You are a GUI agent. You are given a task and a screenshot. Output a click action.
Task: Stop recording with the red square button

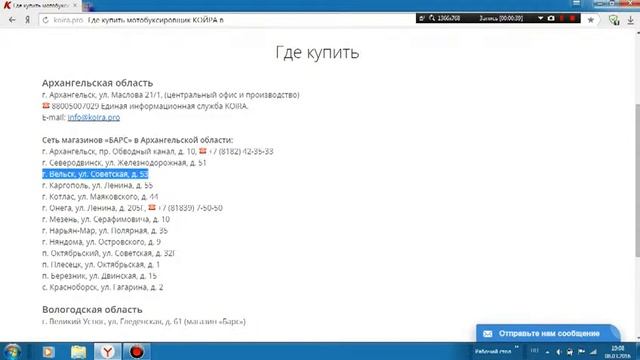tap(572, 18)
